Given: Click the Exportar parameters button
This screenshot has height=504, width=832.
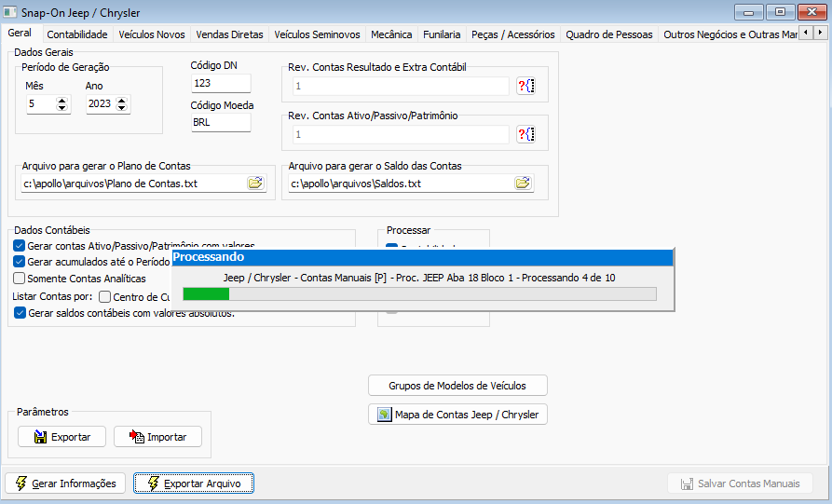Looking at the screenshot, I should point(62,437).
